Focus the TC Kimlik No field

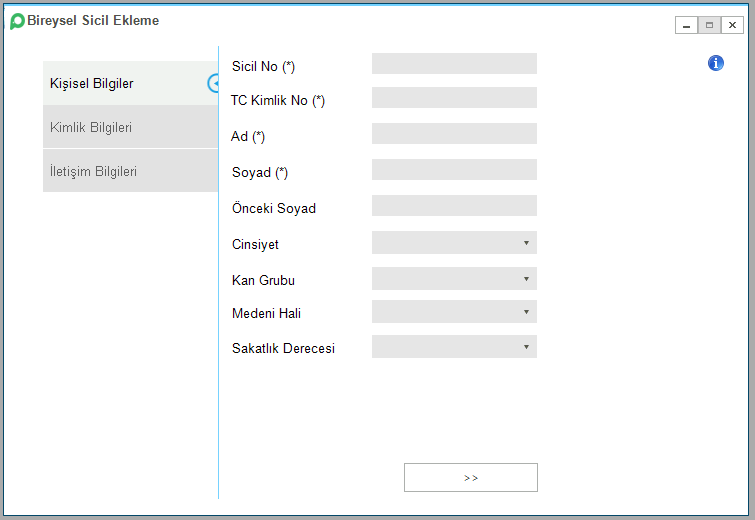pos(454,98)
